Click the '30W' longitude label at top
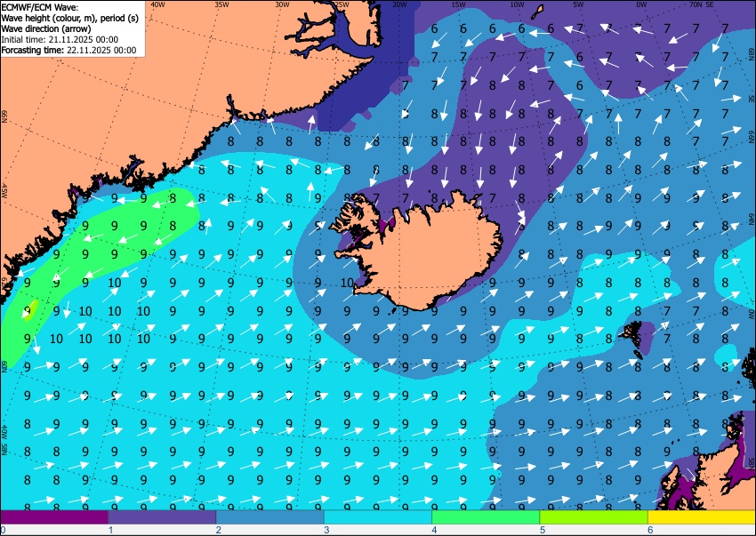Viewport: 756px width, 536px height. 282,4
